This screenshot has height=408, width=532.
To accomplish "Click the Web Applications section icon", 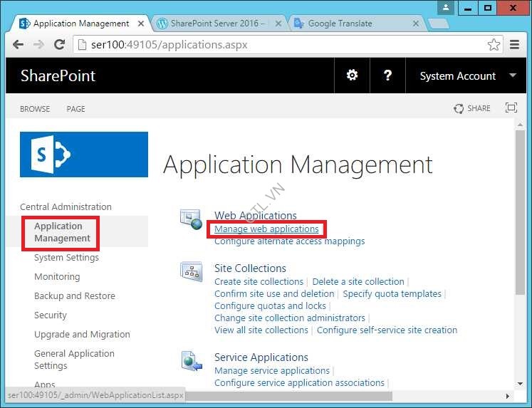I will (x=192, y=220).
